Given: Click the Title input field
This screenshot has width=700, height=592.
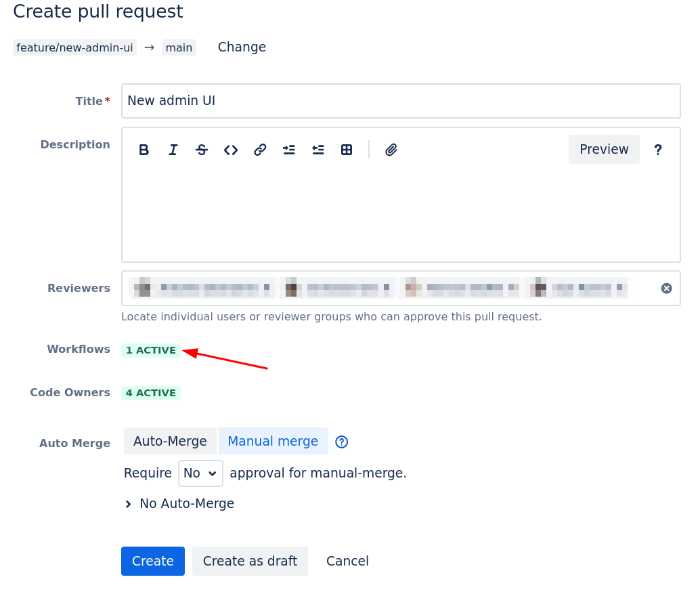Looking at the screenshot, I should coord(401,101).
